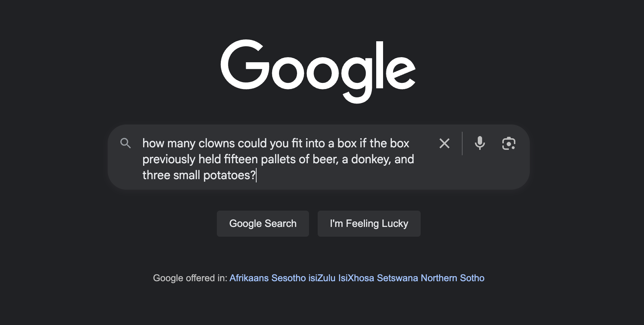The image size is (644, 325).
Task: Choose the IsiXhosa language link
Action: pyautogui.click(x=356, y=278)
